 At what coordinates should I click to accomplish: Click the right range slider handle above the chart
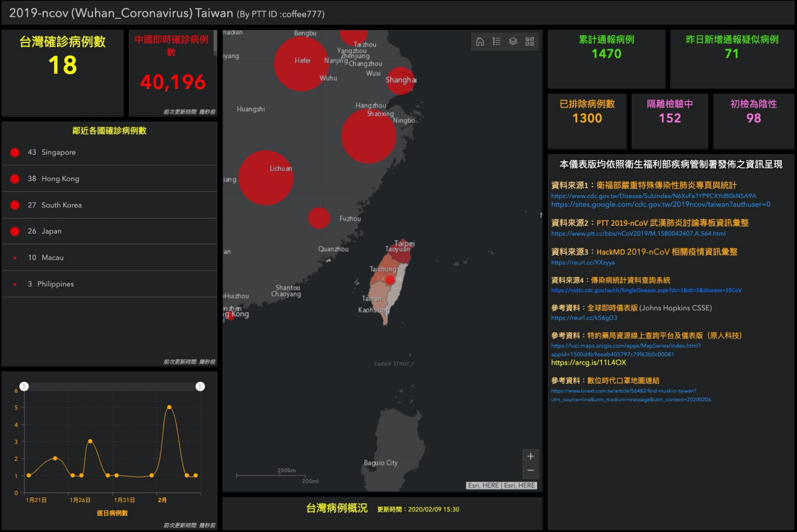(x=201, y=386)
